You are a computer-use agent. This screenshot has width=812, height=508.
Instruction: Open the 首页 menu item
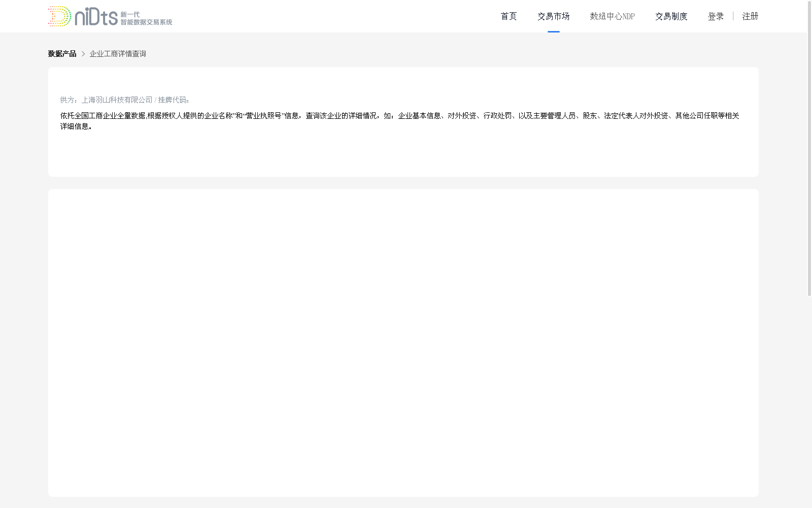509,16
